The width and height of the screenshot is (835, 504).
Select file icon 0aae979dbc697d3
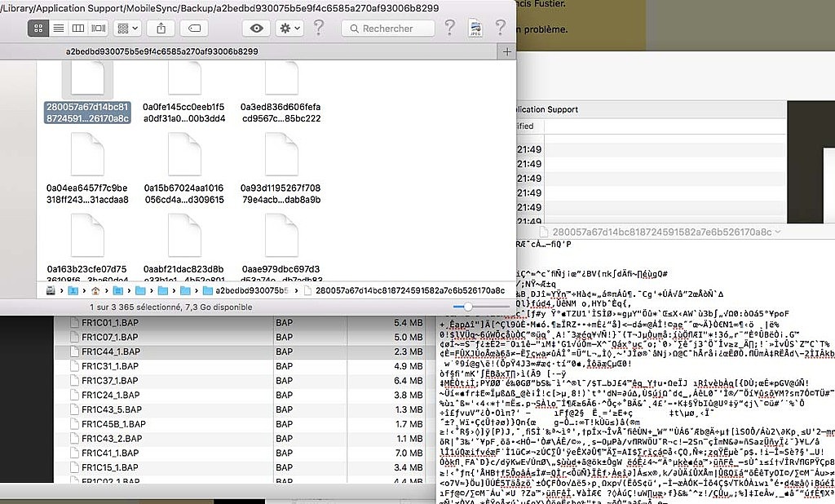pos(281,235)
